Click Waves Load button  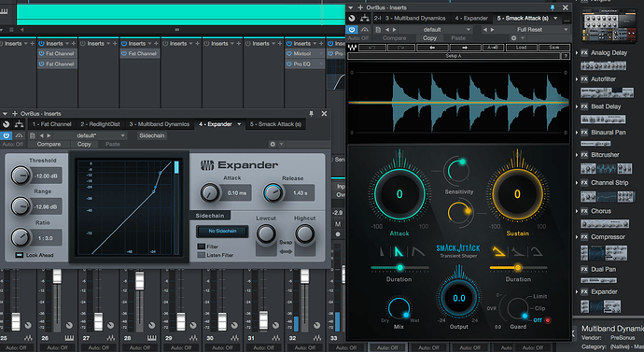(521, 48)
